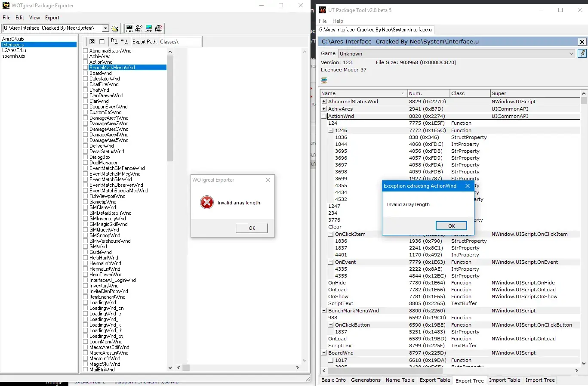The height and width of the screenshot is (386, 588).
Task: Sort by the Super column header
Action: tap(535, 93)
